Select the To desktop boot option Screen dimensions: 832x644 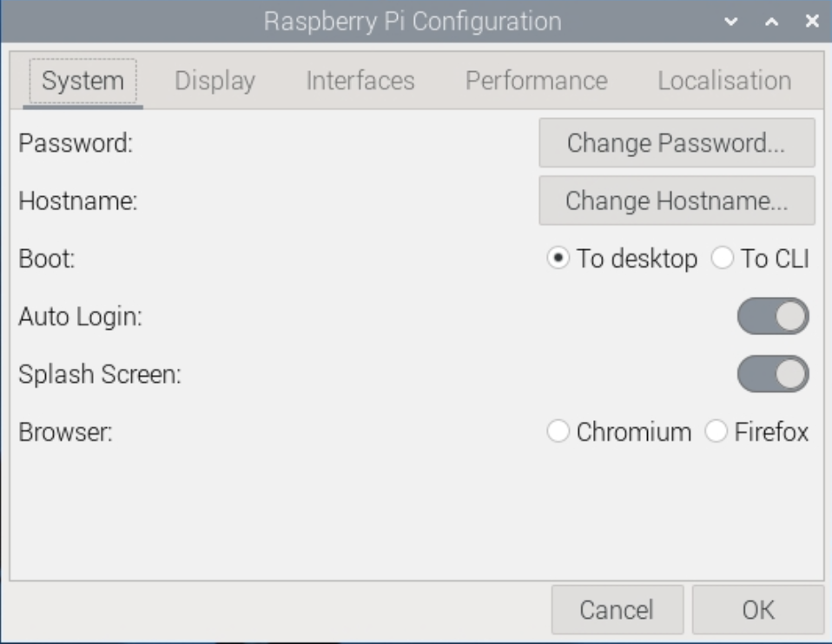622,259
